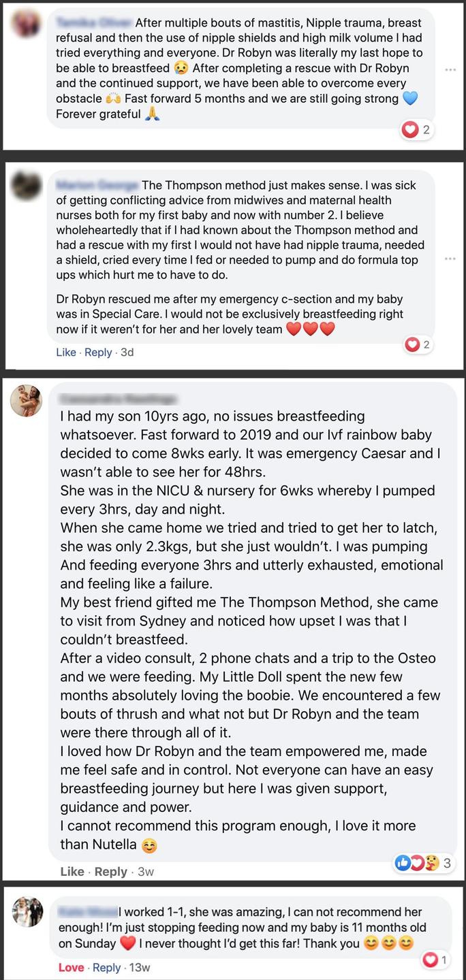466x980 pixels.
Task: Reply to the comment posted 13w ago
Action: tap(106, 968)
